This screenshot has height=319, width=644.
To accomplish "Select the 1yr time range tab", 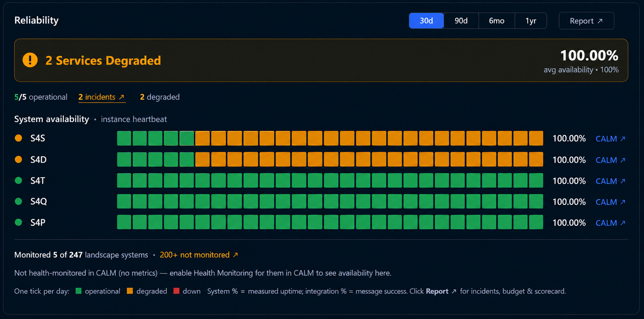I will pos(531,21).
